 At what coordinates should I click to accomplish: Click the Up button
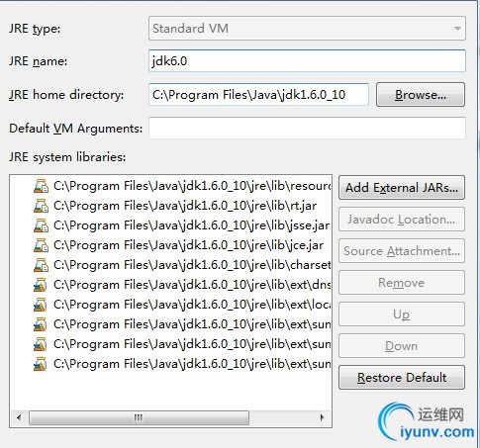(402, 314)
